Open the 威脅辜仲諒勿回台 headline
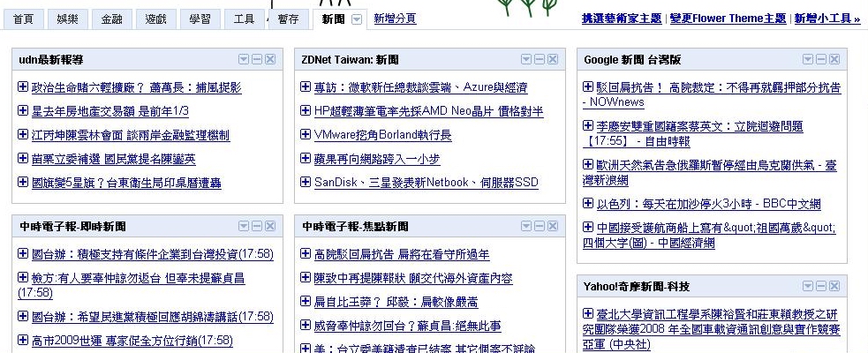This screenshot has width=868, height=353. click(x=407, y=326)
